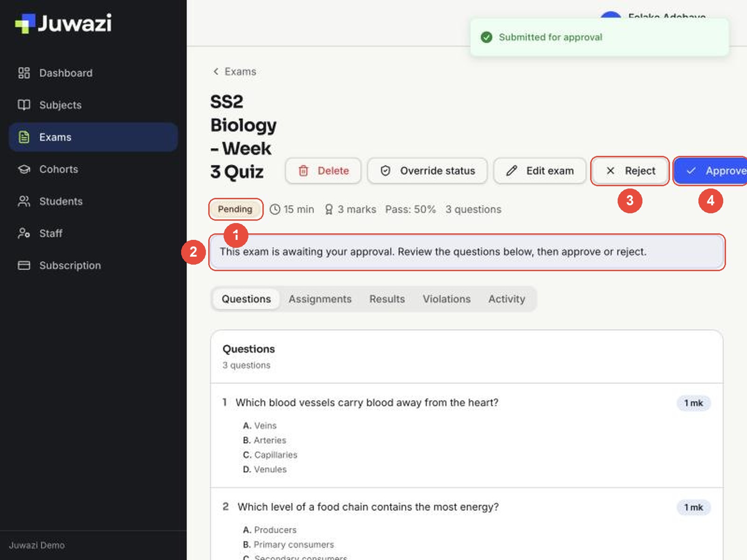Click the Cohorts graduation cap icon
The width and height of the screenshot is (747, 560).
click(x=24, y=169)
